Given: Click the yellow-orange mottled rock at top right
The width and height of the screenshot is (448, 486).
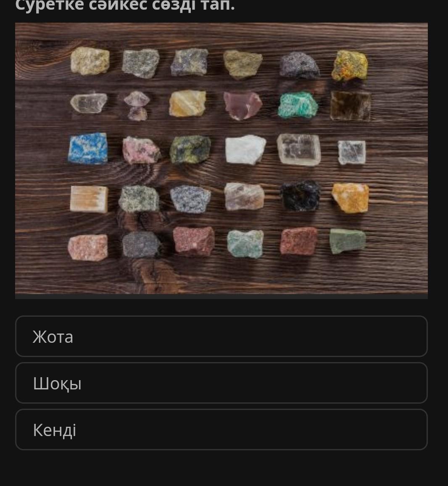Looking at the screenshot, I should click(350, 66).
